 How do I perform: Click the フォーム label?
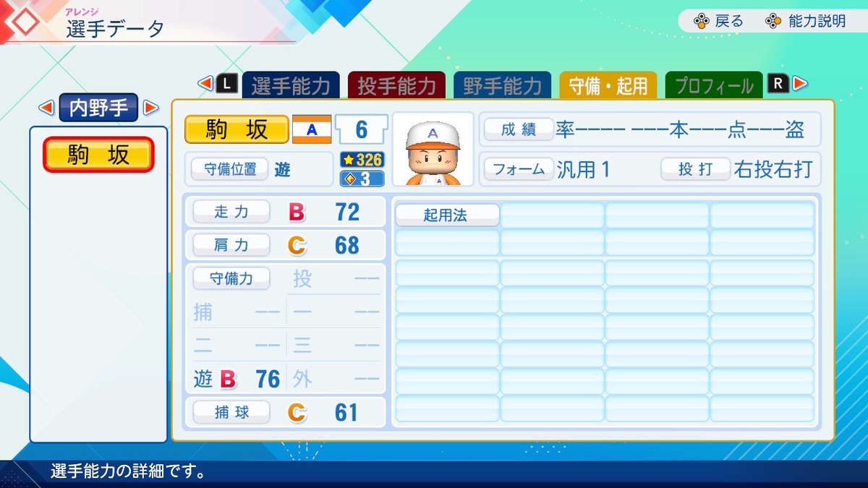[x=519, y=169]
